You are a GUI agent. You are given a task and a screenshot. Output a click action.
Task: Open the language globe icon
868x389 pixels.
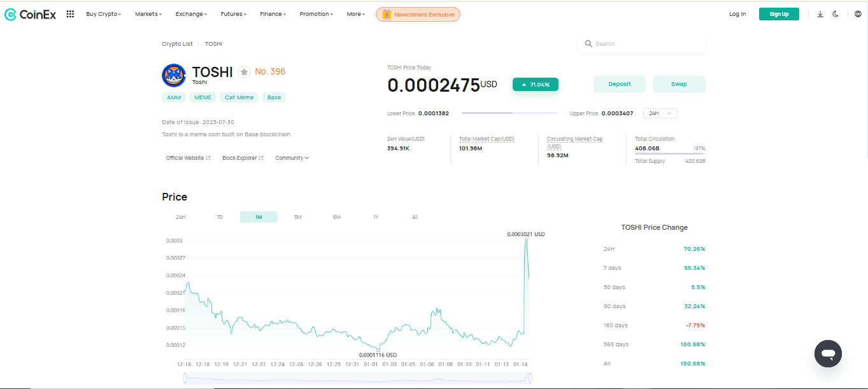858,14
